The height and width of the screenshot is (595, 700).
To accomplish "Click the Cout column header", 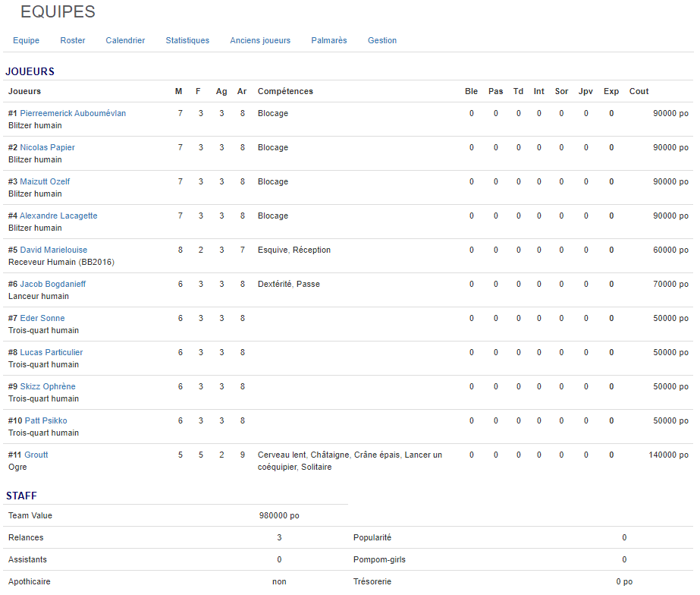I will pyautogui.click(x=639, y=91).
